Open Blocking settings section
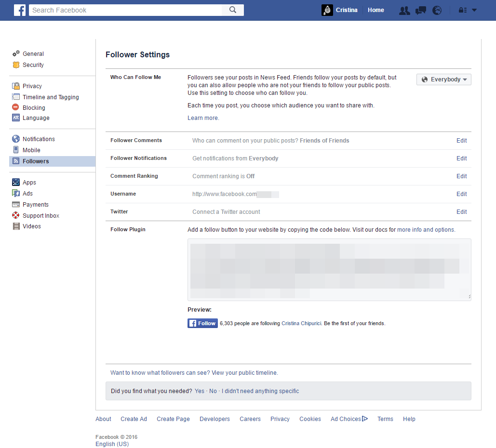Image resolution: width=496 pixels, height=448 pixels. pos(34,108)
